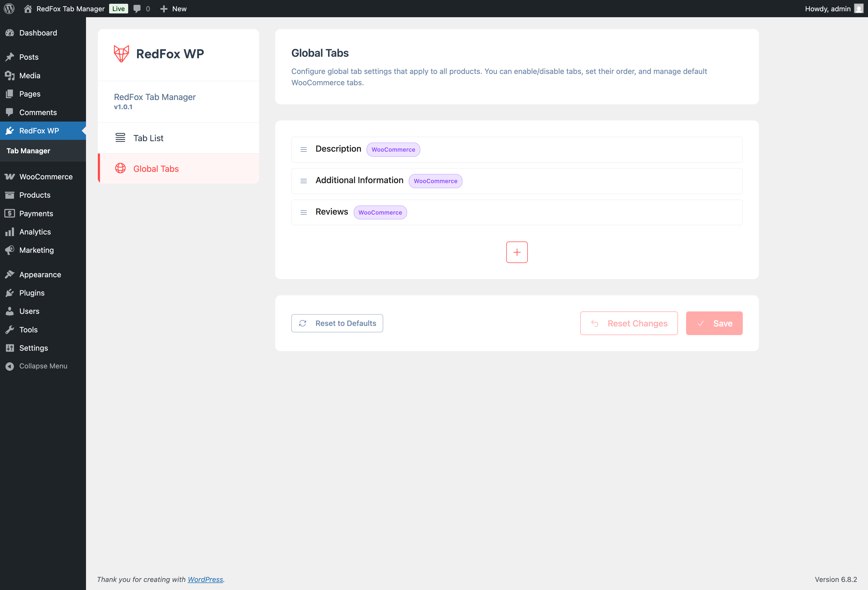Click the Appearance paintbrush icon
Viewport: 868px width, 590px height.
coord(10,275)
